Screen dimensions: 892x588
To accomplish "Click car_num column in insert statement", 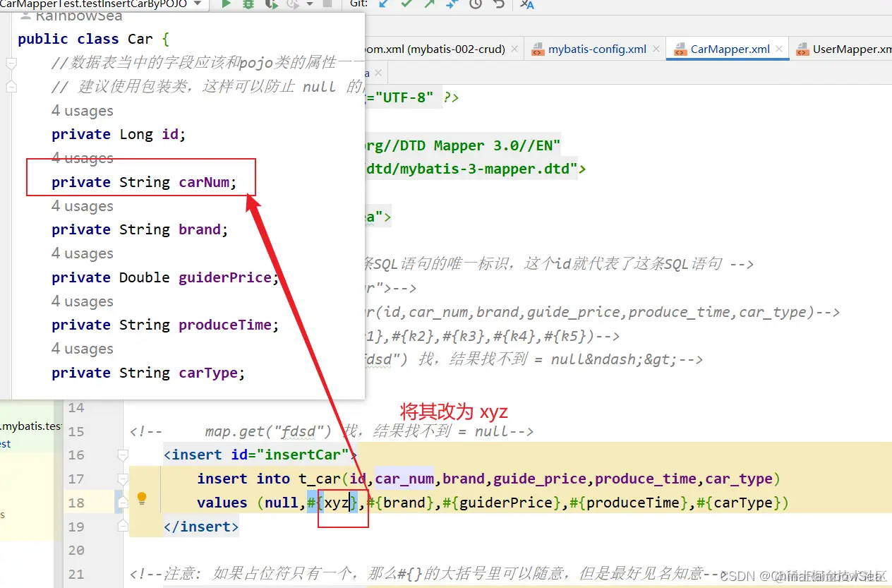I will coord(404,479).
